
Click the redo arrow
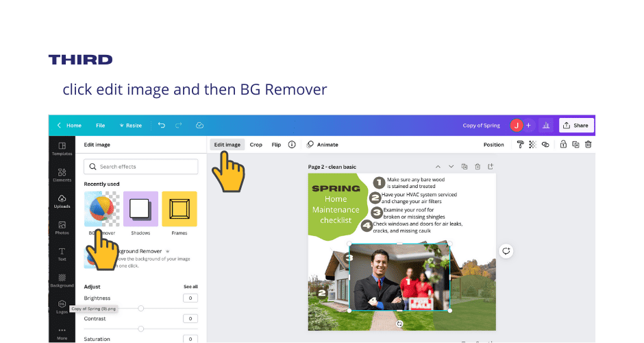tap(178, 125)
